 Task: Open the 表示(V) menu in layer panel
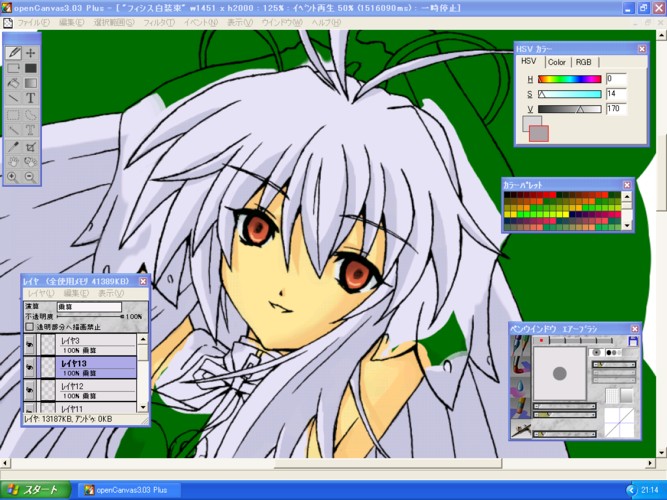click(111, 293)
